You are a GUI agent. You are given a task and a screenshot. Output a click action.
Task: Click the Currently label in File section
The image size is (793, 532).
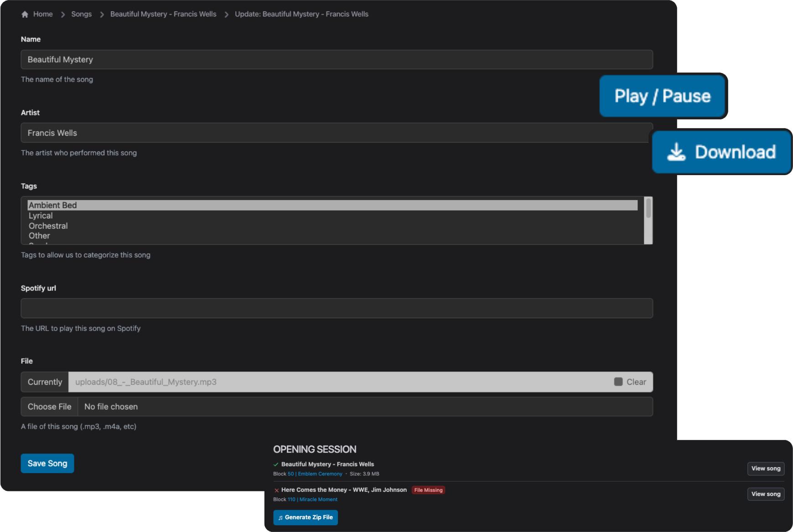pos(45,382)
